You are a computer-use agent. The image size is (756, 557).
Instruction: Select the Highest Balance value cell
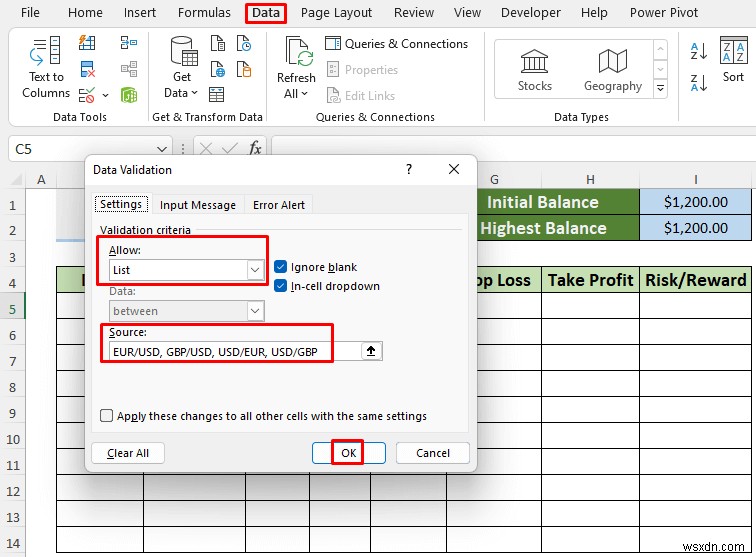tap(695, 228)
